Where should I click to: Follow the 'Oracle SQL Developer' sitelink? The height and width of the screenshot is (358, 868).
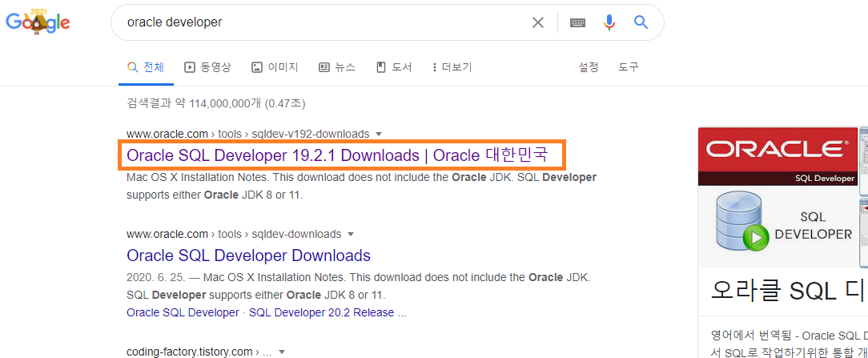pos(183,312)
